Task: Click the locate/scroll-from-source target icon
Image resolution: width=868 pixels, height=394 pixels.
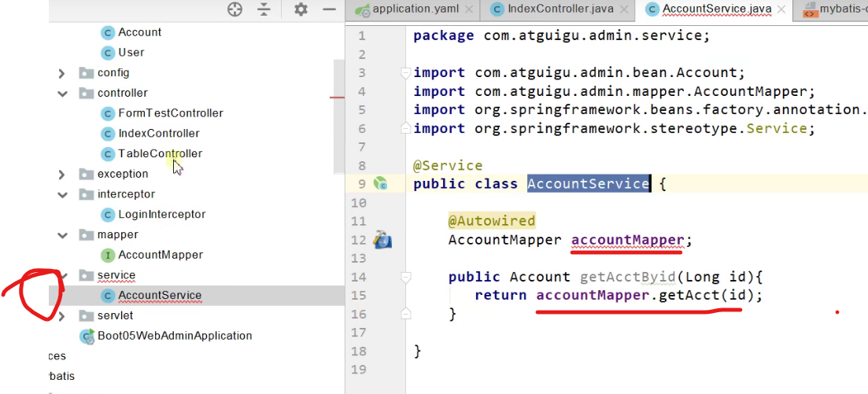Action: (x=235, y=9)
